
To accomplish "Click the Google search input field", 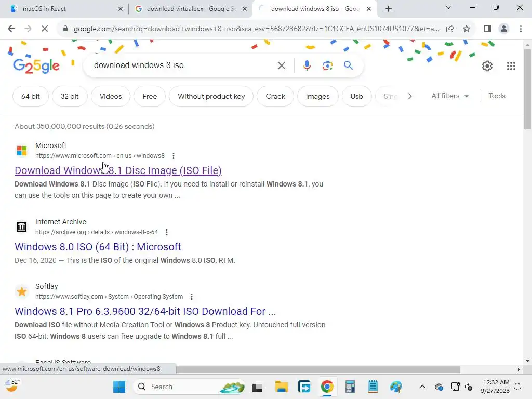I will pos(183,65).
